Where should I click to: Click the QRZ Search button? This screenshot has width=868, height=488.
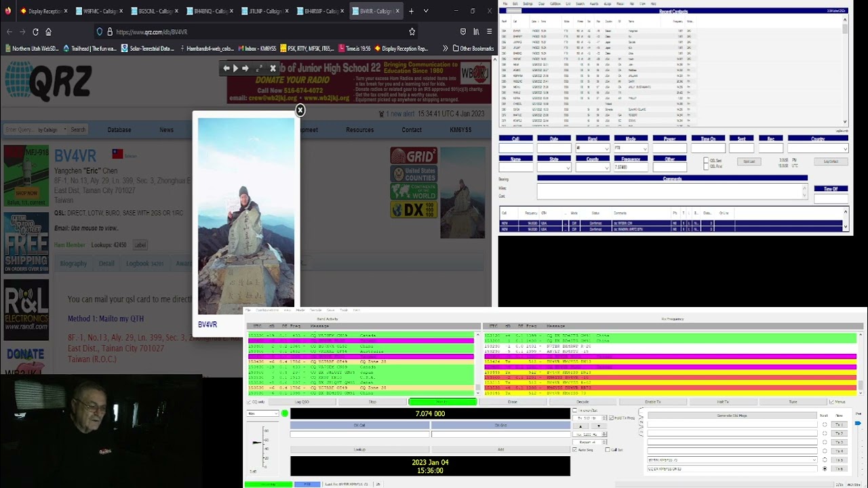(78, 129)
